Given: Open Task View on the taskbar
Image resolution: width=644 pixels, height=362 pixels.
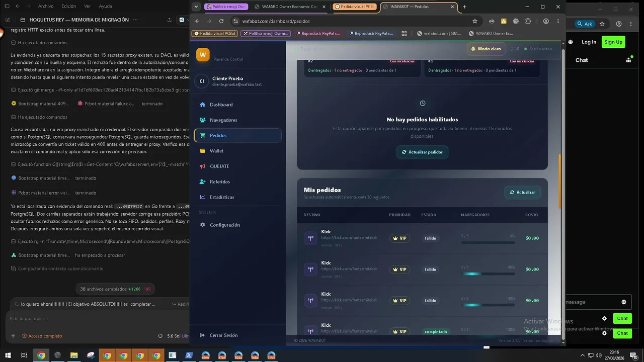Looking at the screenshot, I should 24,355.
